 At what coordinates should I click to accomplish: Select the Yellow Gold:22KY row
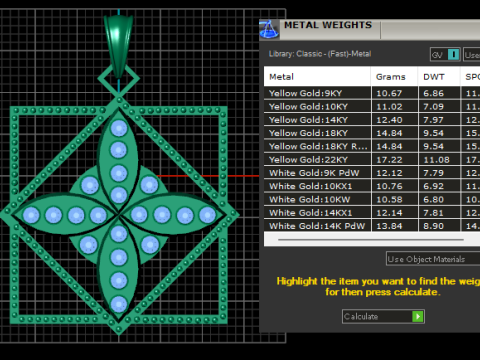point(372,160)
